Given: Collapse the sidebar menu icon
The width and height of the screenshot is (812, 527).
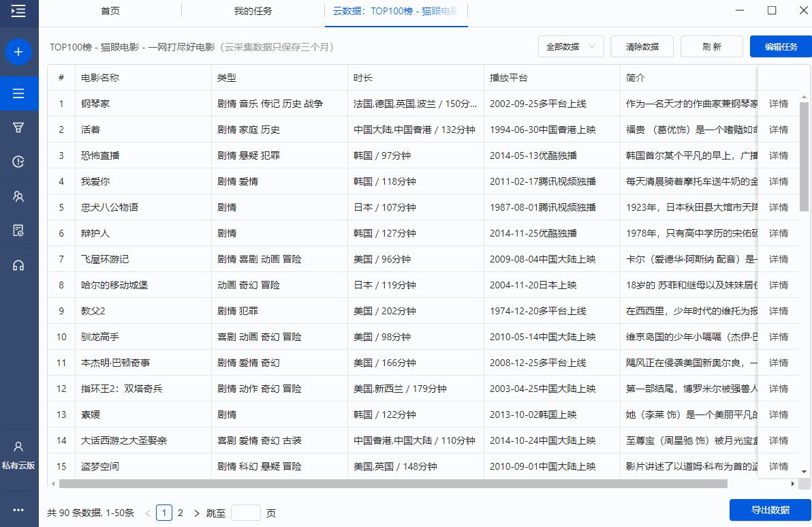Looking at the screenshot, I should click(x=18, y=11).
